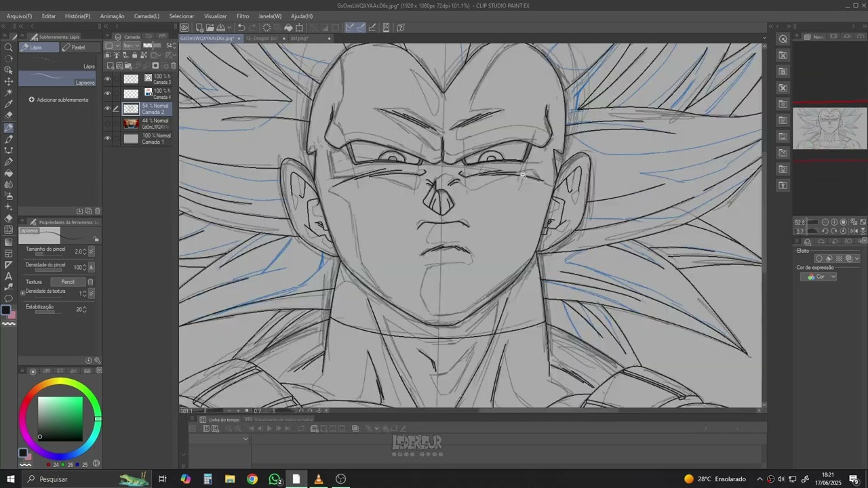This screenshot has width=868, height=488.
Task: Toggle visibility of Camada 1 layer
Action: tap(107, 138)
